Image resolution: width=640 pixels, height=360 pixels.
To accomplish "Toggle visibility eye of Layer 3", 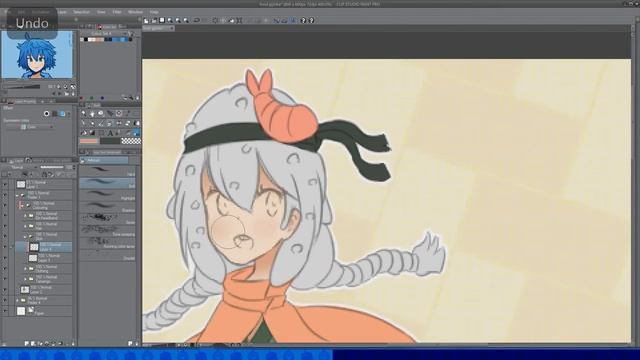I will click(5, 258).
